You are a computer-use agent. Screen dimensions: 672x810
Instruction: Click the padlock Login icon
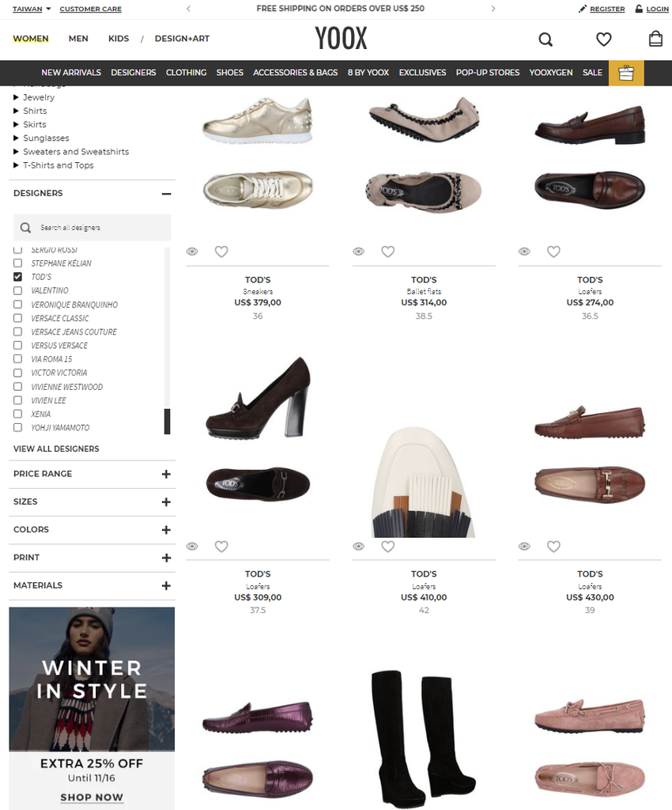[639, 9]
